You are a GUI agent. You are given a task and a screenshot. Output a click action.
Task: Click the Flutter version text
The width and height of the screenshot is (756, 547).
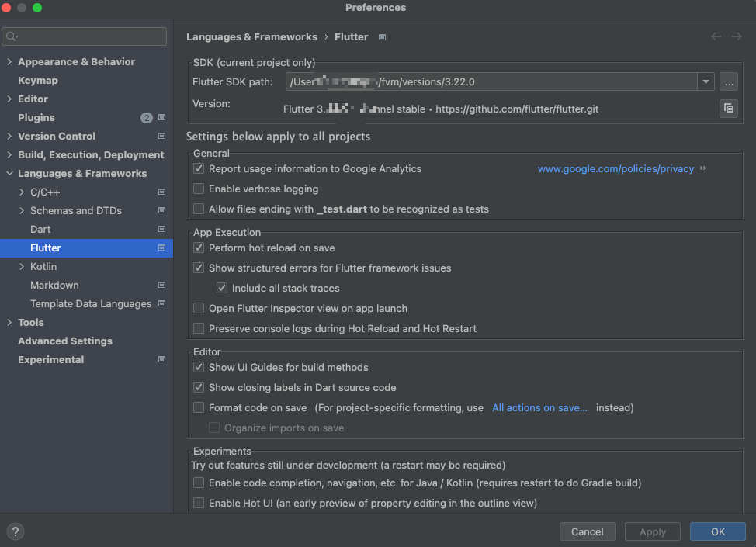[441, 109]
